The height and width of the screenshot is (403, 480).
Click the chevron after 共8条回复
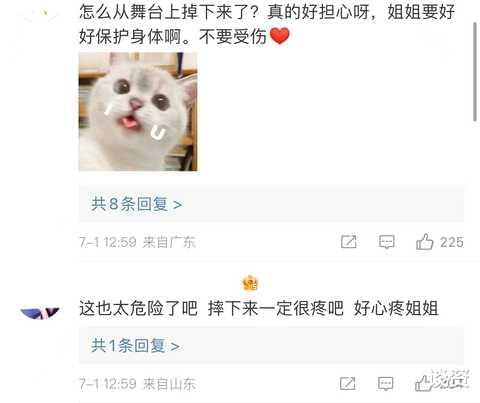click(178, 205)
